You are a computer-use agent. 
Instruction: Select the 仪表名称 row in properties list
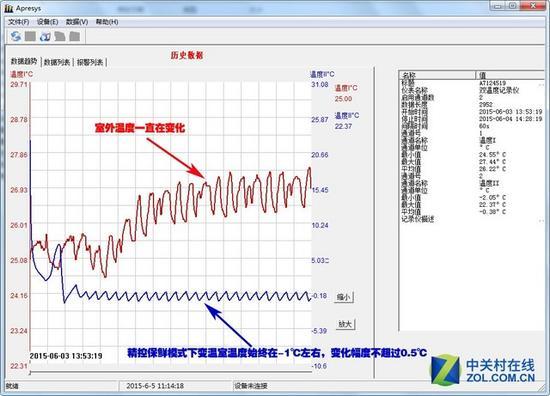coord(472,90)
